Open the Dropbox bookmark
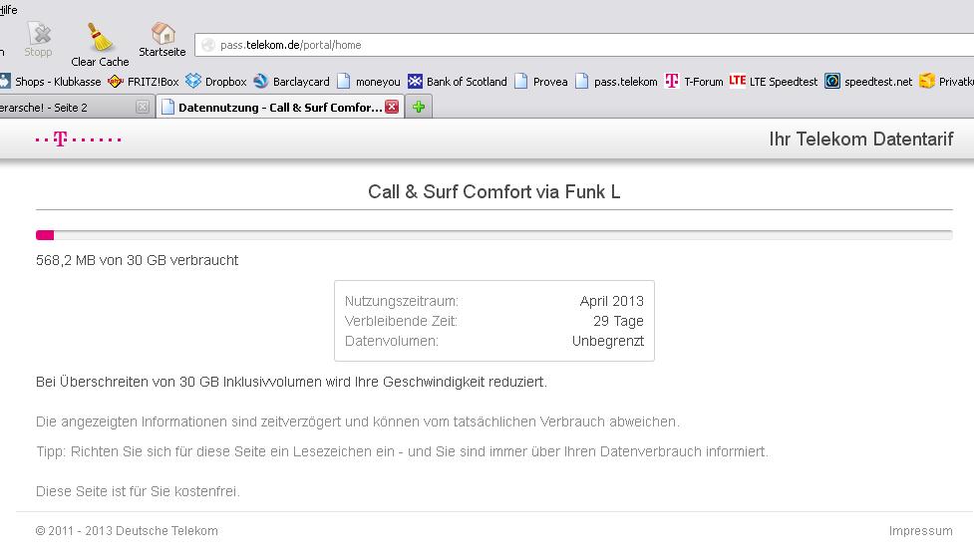Image resolution: width=974 pixels, height=560 pixels. point(216,82)
